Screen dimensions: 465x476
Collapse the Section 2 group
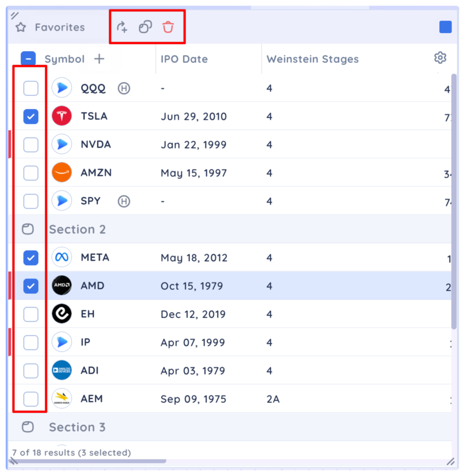(x=28, y=229)
